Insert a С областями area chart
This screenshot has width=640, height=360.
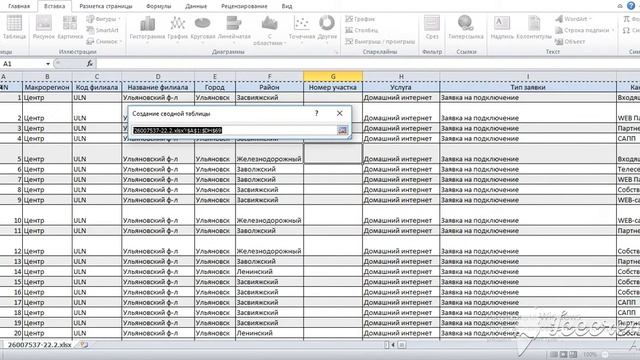click(x=269, y=31)
